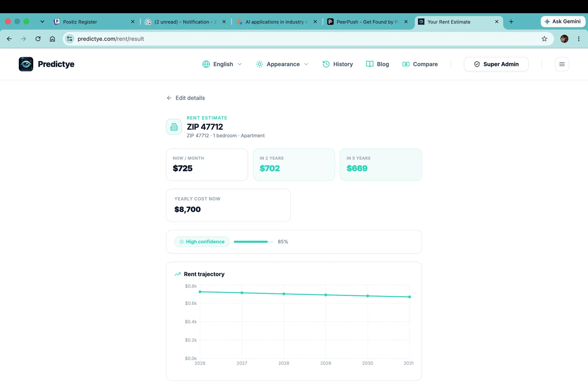The height and width of the screenshot is (382, 588).
Task: Open the Blog navigation link
Action: coord(377,64)
